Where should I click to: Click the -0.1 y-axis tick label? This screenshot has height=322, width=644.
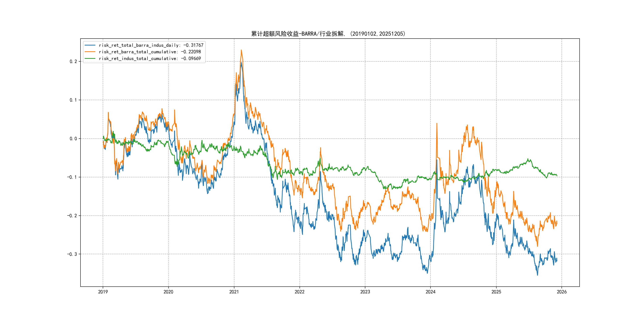coord(72,177)
